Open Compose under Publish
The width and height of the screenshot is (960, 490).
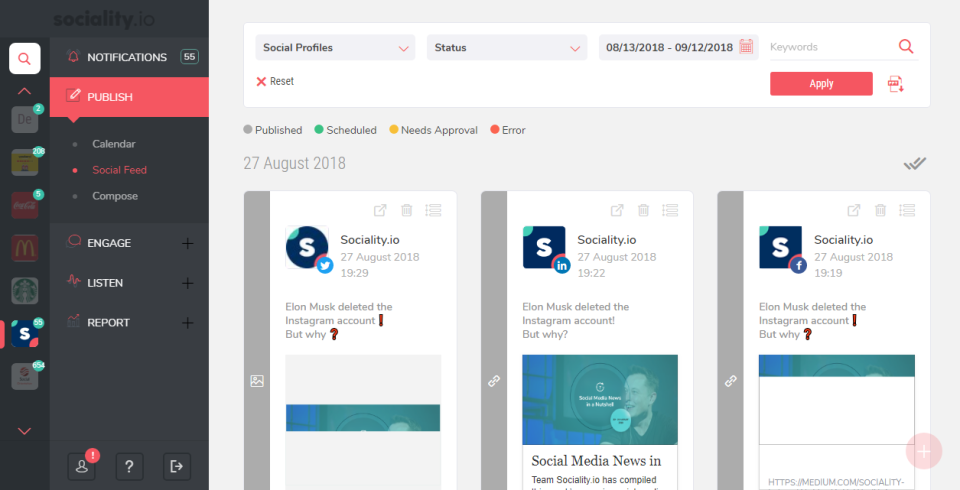point(115,196)
